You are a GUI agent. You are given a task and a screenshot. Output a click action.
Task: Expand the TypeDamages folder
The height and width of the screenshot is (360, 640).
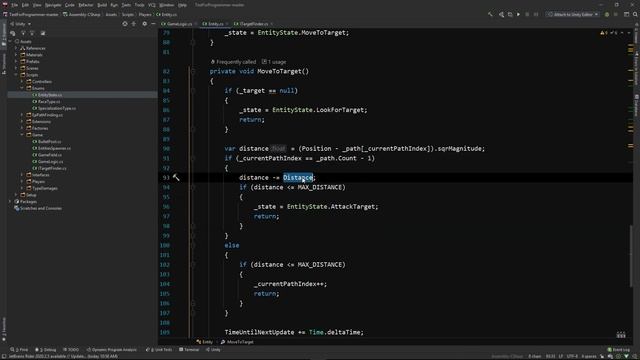(22, 188)
